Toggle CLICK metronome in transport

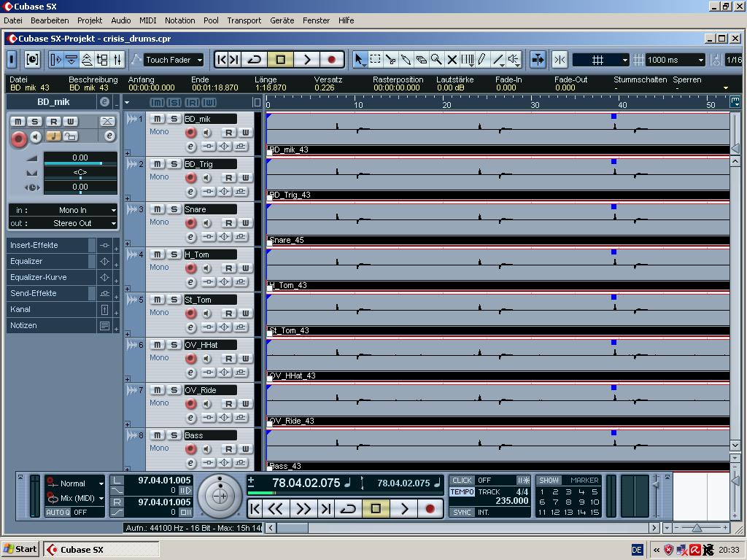[x=462, y=480]
